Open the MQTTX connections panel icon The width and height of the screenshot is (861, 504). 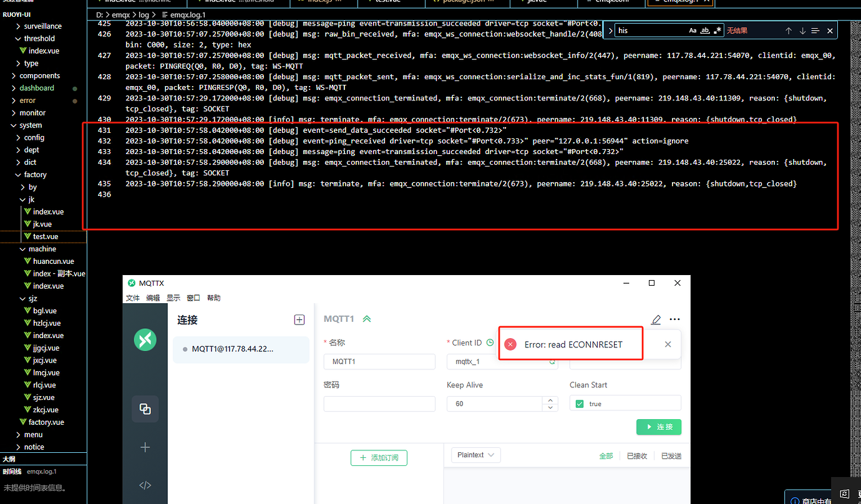[x=145, y=409]
